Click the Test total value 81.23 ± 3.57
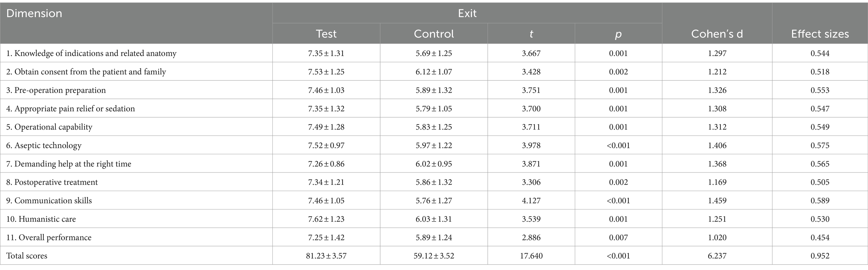 pyautogui.click(x=326, y=256)
